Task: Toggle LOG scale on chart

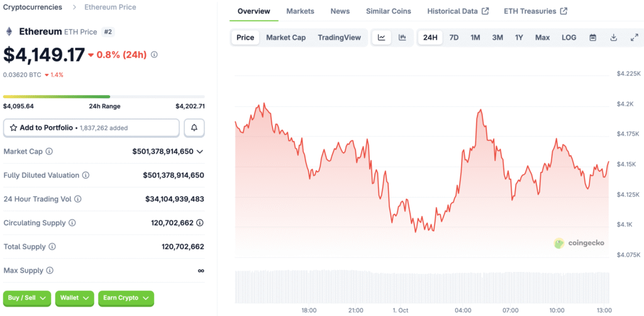Action: [569, 38]
